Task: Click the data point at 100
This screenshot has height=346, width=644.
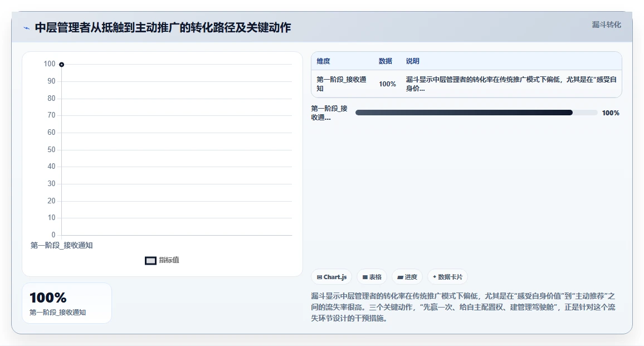Action: (62, 65)
